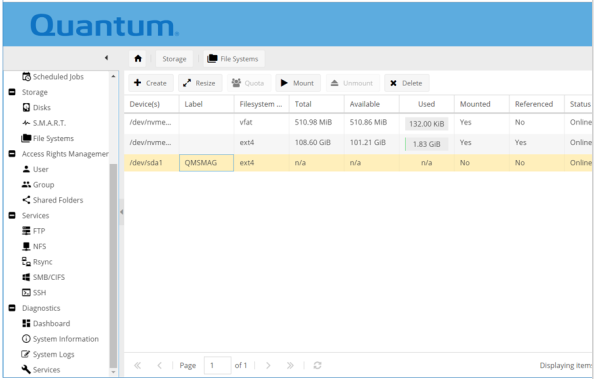This screenshot has width=594, height=379.
Task: Click the Create button
Action: (x=151, y=83)
